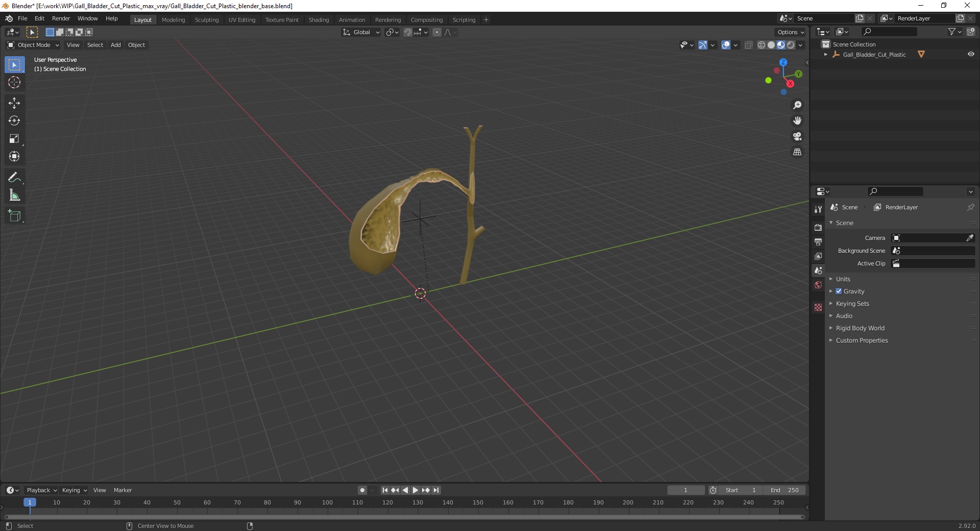This screenshot has height=531, width=980.
Task: Click the viewport zoom magnifier icon
Action: 797,105
